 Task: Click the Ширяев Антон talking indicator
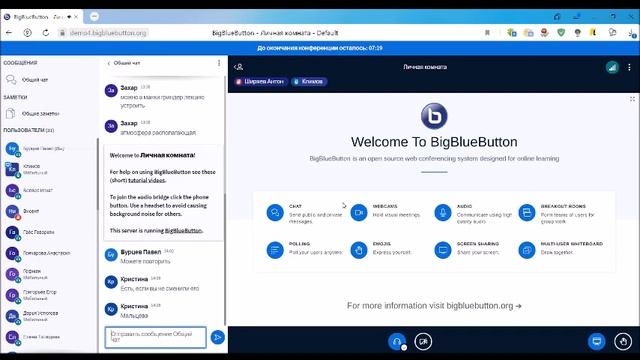tap(261, 82)
